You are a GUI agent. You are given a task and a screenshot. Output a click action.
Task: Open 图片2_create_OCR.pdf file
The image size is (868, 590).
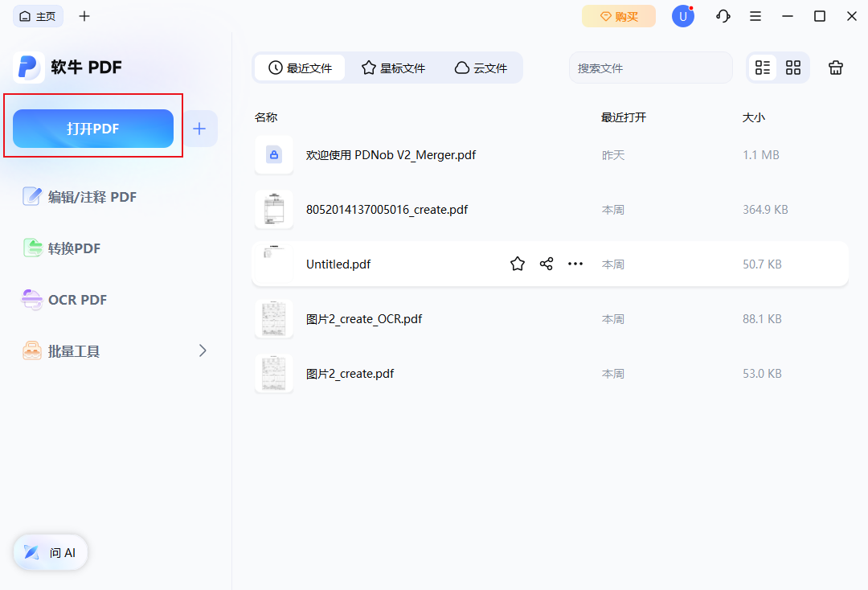[x=364, y=319]
